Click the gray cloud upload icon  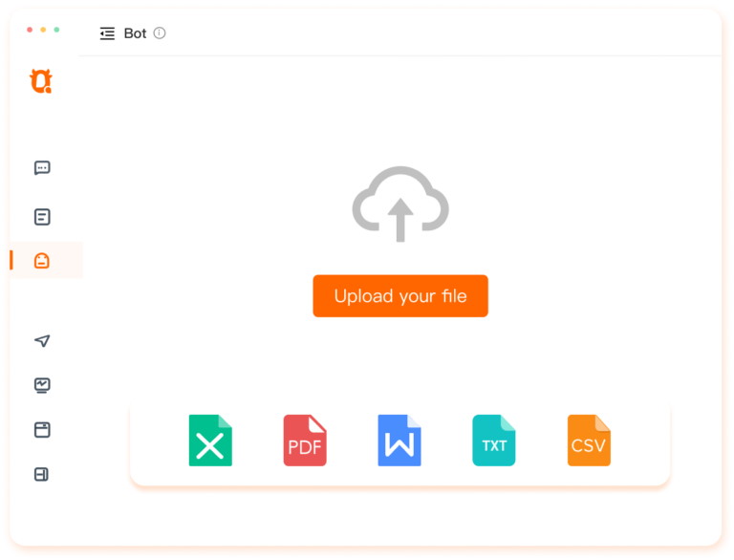click(400, 205)
